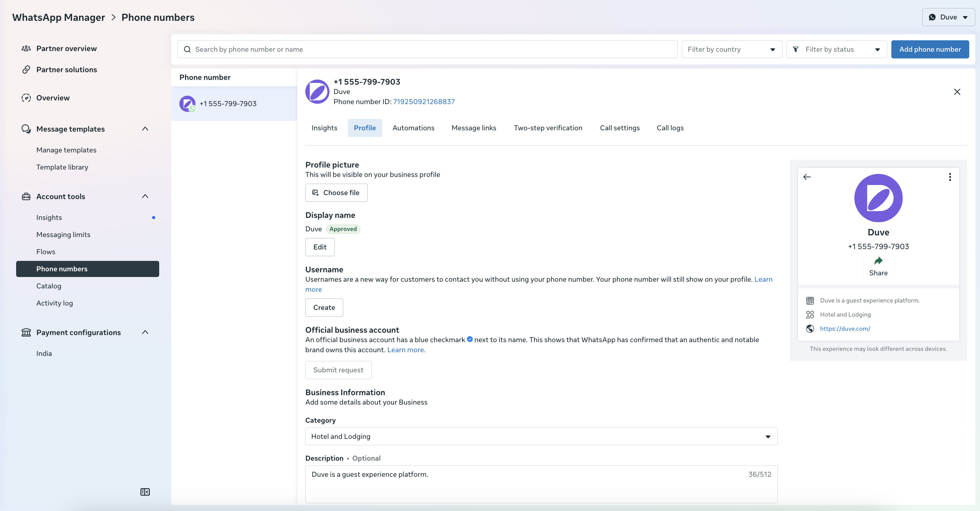Click the Message templates chat icon
This screenshot has width=980, height=511.
click(x=26, y=129)
